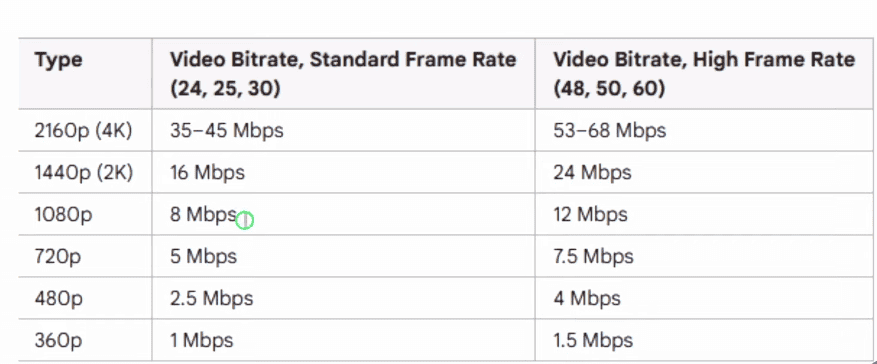This screenshot has width=877, height=364.
Task: Click the 2160p (4K) row label
Action: tap(83, 130)
